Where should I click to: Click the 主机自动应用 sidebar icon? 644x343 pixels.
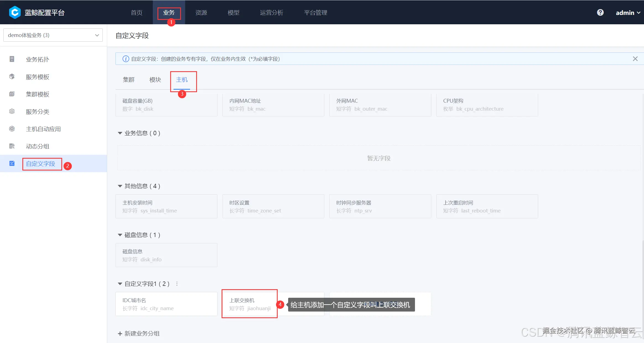tap(12, 129)
